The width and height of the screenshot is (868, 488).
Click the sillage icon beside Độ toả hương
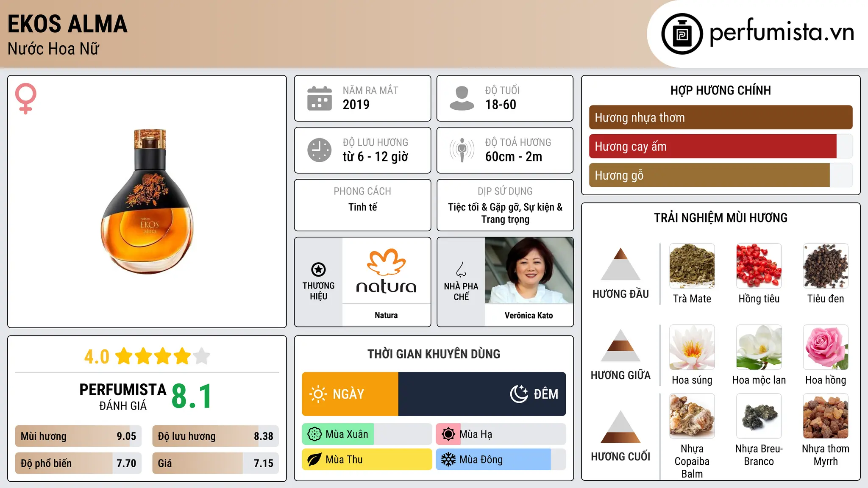(462, 150)
